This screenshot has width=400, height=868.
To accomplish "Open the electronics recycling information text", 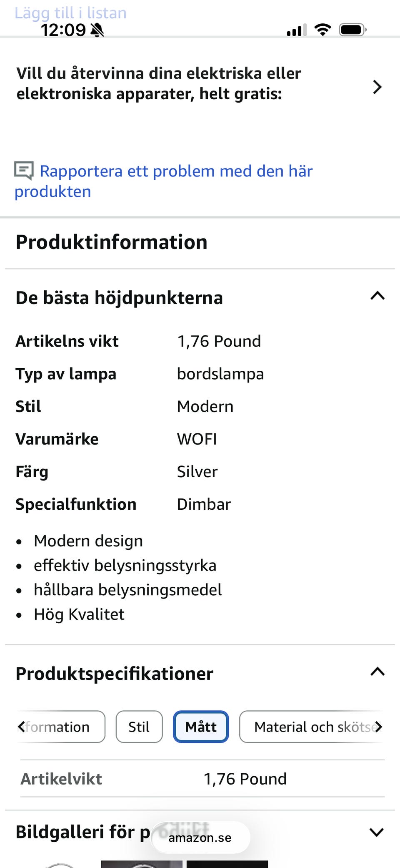I will pyautogui.click(x=158, y=83).
